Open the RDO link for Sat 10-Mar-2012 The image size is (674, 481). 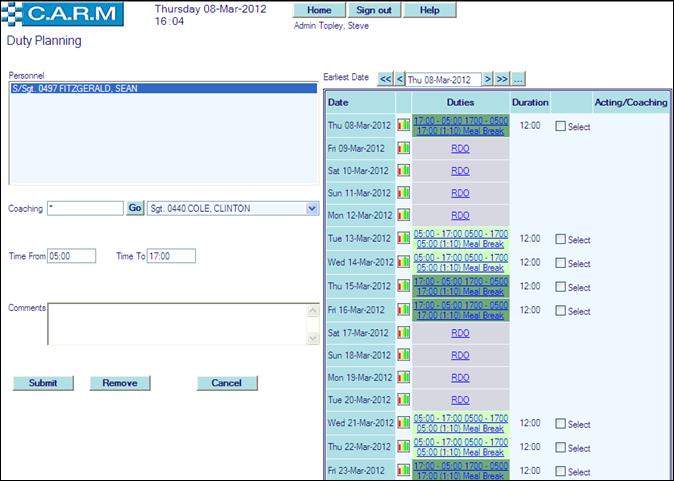point(460,170)
